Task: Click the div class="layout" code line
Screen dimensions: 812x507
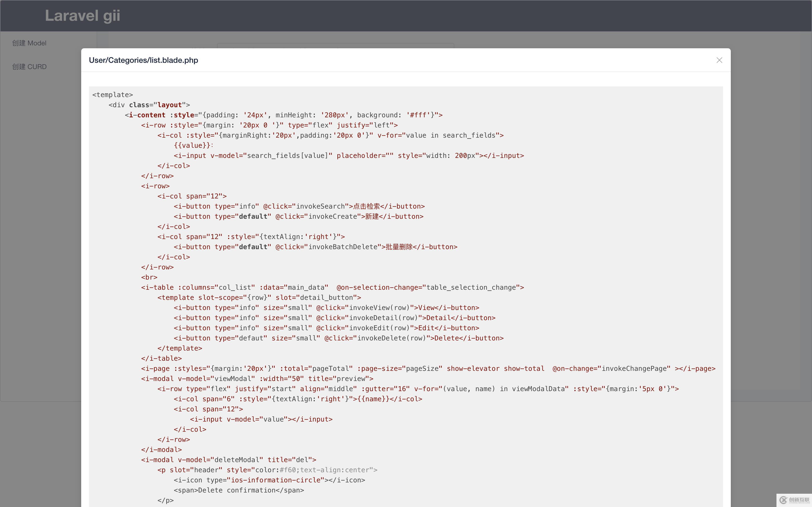Action: [x=149, y=105]
